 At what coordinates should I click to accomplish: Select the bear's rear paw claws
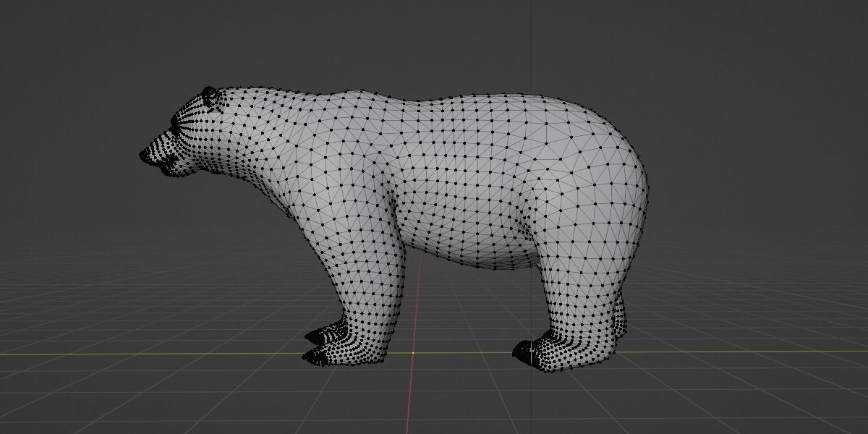[524, 354]
